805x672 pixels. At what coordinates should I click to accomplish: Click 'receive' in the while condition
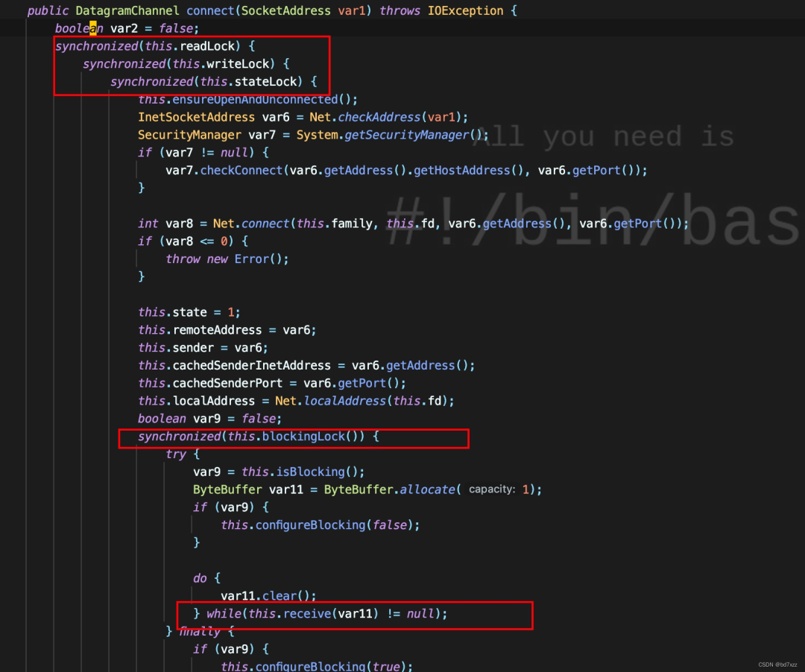pyautogui.click(x=307, y=614)
